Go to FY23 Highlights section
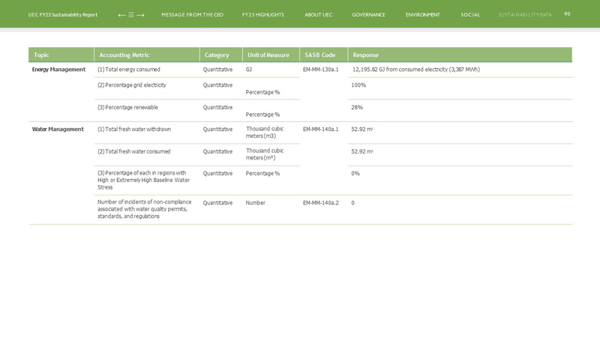The width and height of the screenshot is (600, 364). point(262,15)
